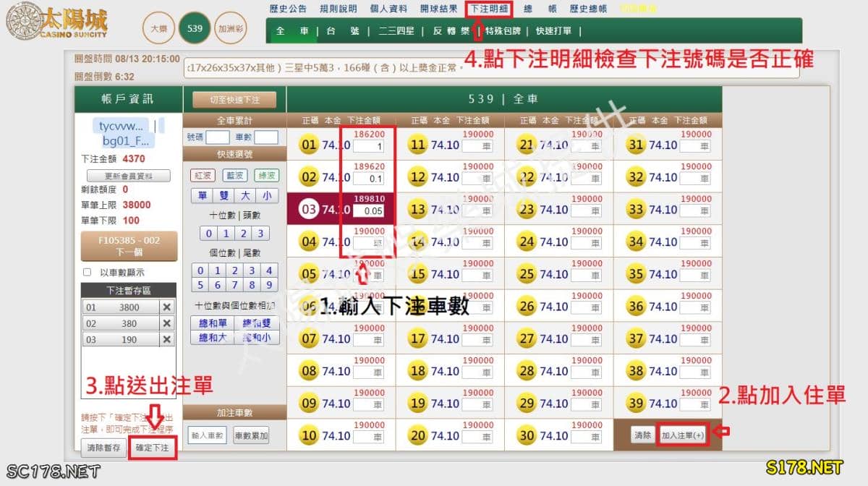868x486 pixels.
Task: Open 歷史總帳 in the top menu
Action: coord(588,9)
